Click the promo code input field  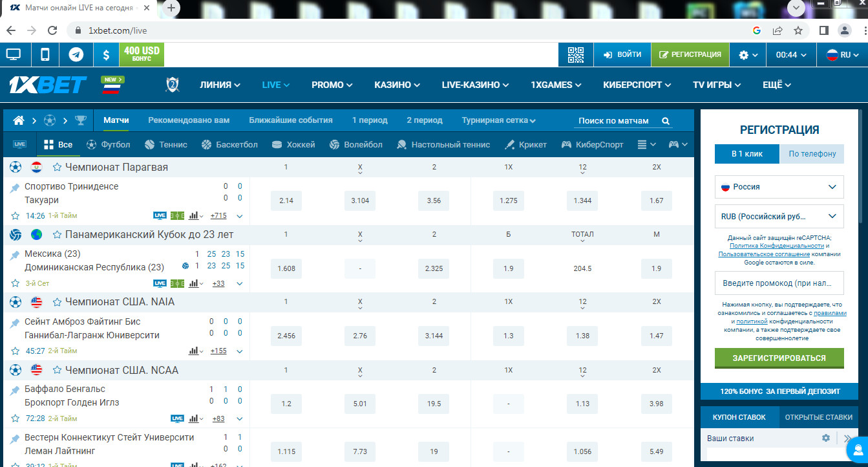(779, 283)
